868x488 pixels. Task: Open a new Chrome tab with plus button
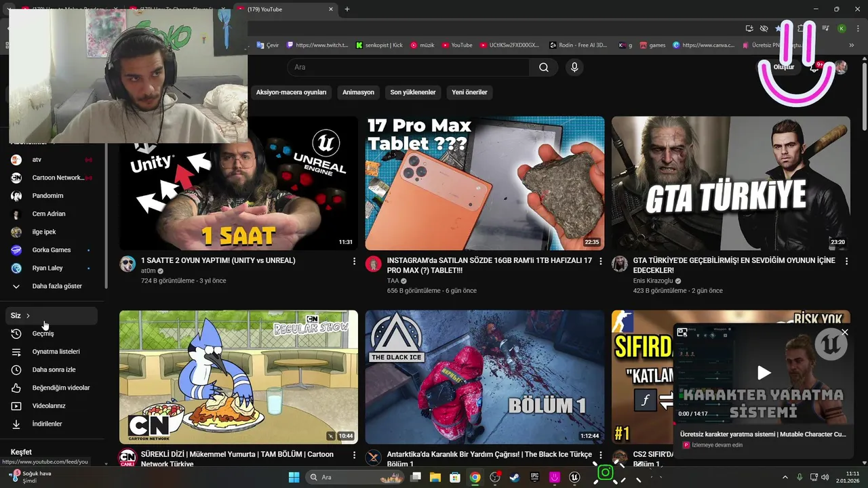pos(347,9)
